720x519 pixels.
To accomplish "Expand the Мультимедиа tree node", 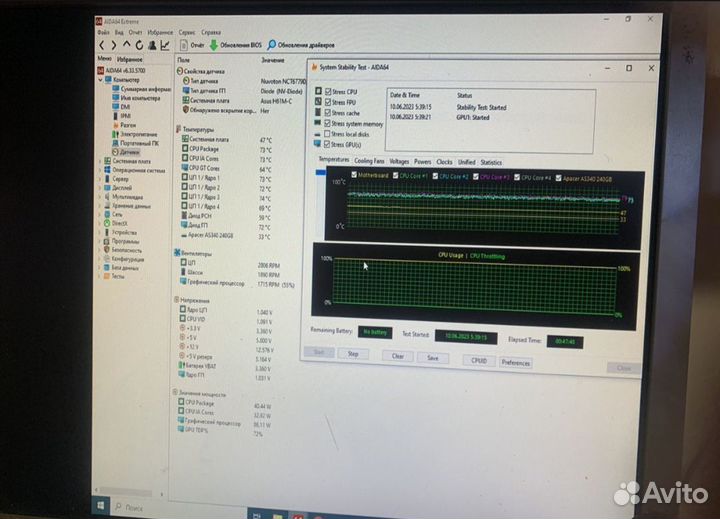I will click(100, 197).
